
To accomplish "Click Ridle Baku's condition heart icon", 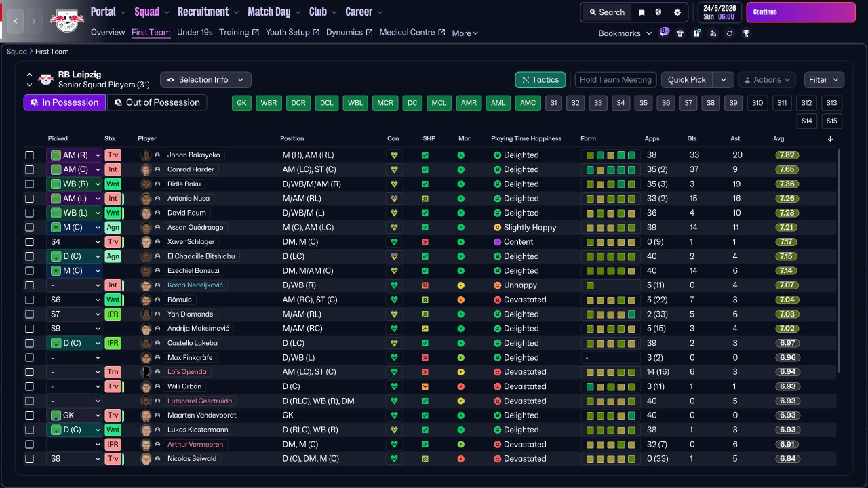I will pos(394,184).
